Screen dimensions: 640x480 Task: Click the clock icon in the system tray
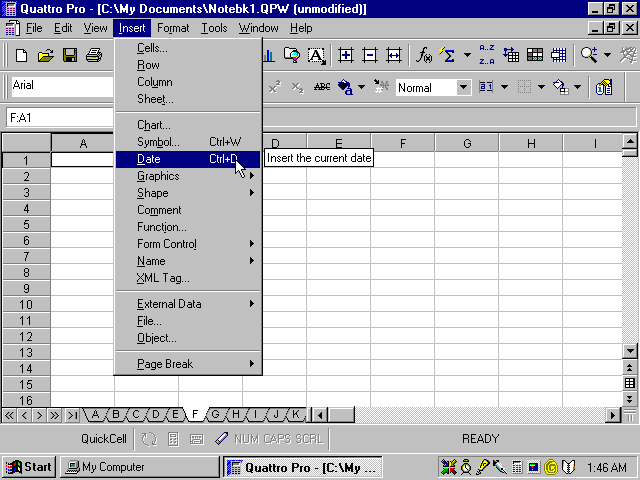[466, 467]
